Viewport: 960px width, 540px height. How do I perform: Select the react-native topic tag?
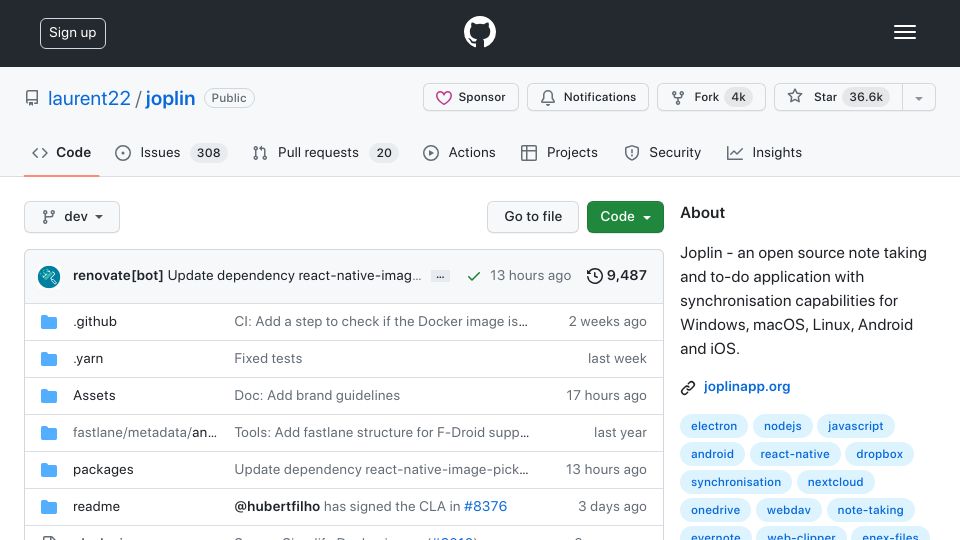pyautogui.click(x=795, y=454)
